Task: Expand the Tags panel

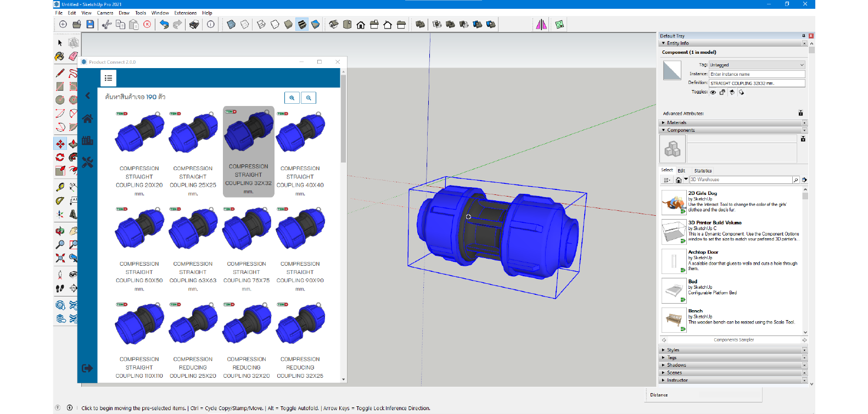Action: pyautogui.click(x=663, y=357)
